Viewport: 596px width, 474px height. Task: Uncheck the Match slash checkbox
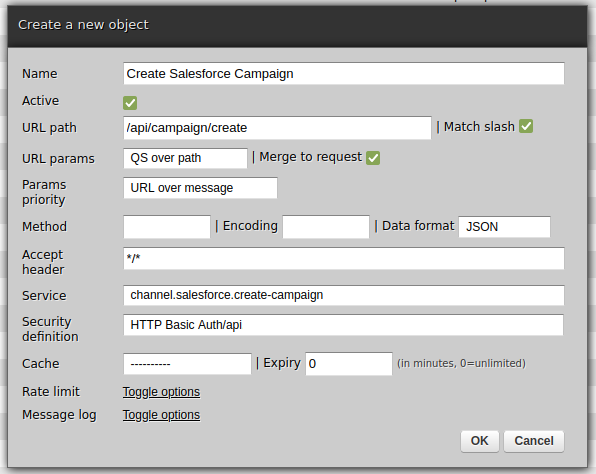[526, 126]
